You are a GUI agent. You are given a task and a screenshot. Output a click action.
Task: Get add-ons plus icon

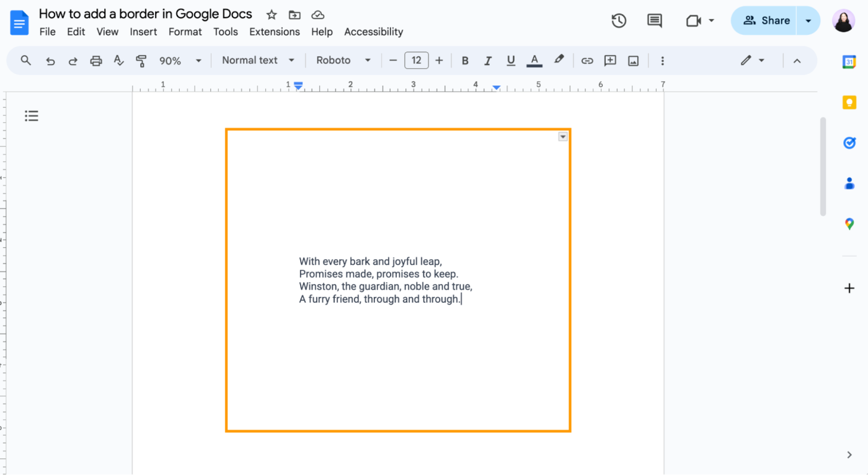tap(849, 288)
